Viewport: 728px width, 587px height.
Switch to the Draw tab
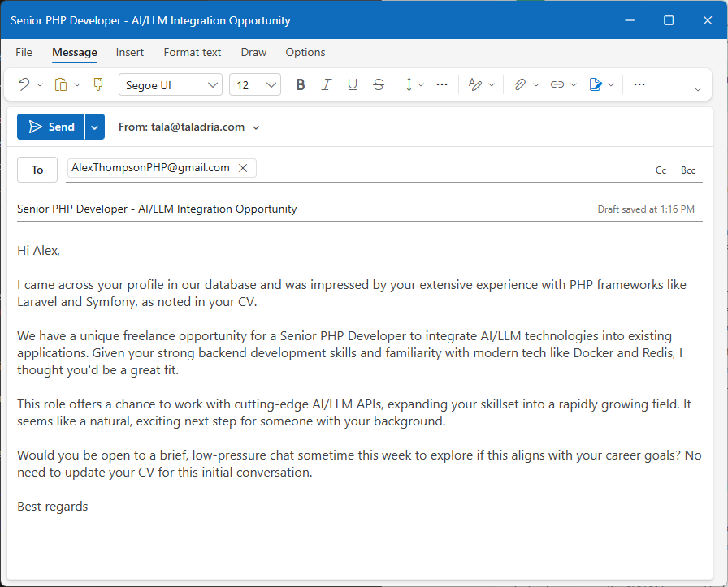click(x=253, y=52)
